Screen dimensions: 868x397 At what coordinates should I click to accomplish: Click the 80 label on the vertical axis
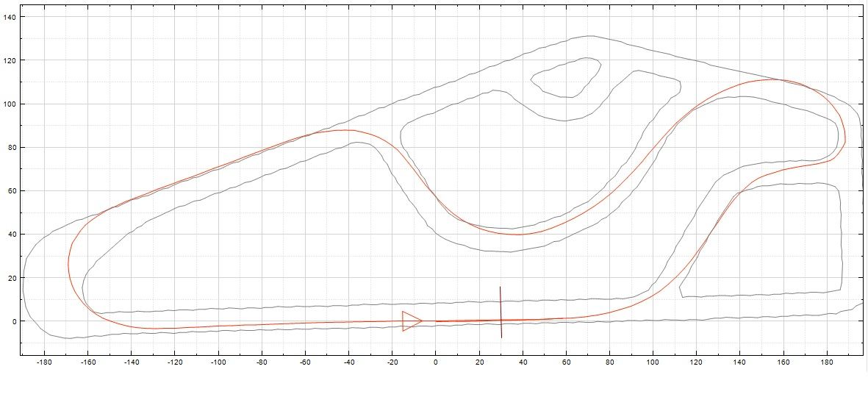pyautogui.click(x=12, y=147)
